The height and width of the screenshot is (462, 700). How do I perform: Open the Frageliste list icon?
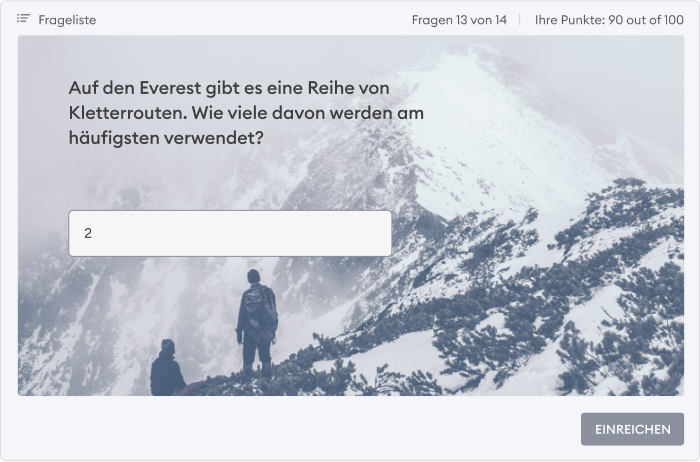[x=23, y=19]
